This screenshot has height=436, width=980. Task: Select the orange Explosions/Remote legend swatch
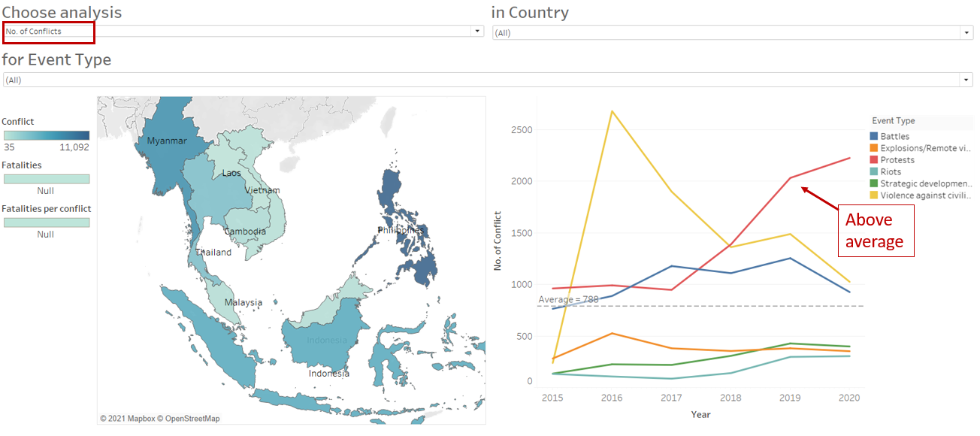point(874,148)
